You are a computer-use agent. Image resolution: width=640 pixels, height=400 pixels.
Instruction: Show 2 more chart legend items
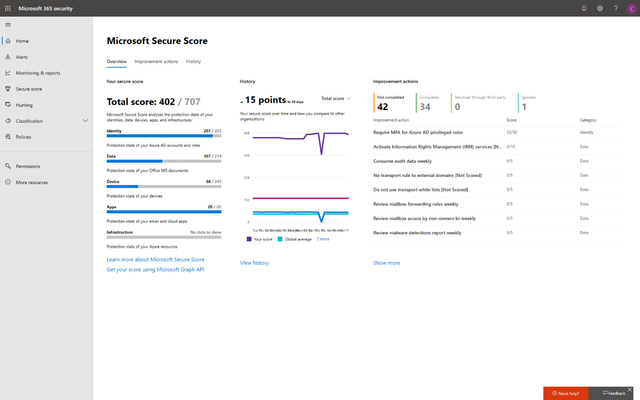(323, 239)
